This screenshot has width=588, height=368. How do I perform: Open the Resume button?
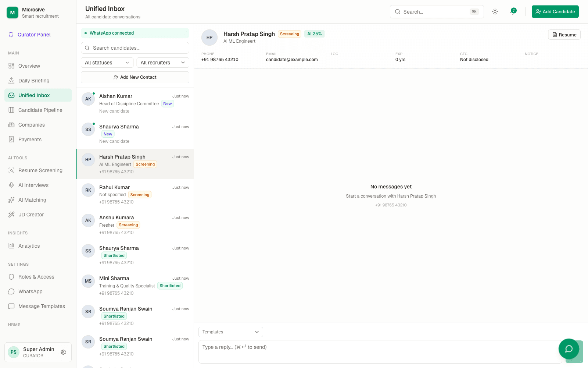(564, 35)
